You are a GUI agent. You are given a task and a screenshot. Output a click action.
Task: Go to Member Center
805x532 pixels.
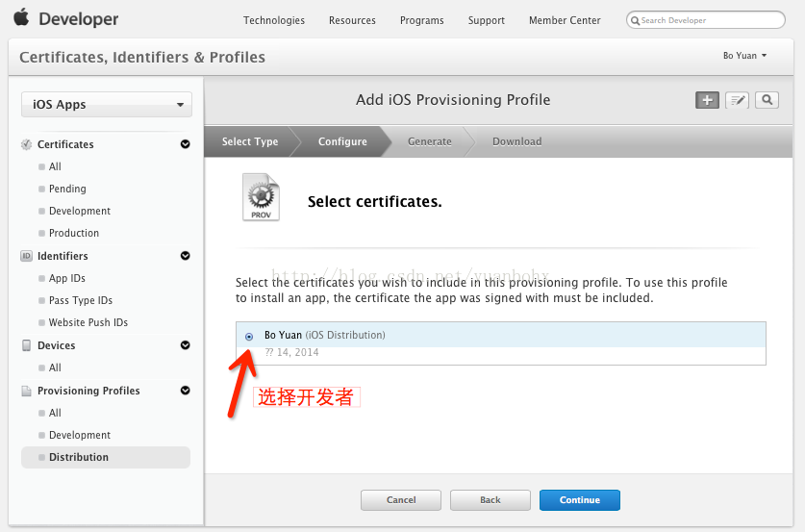pyautogui.click(x=565, y=20)
